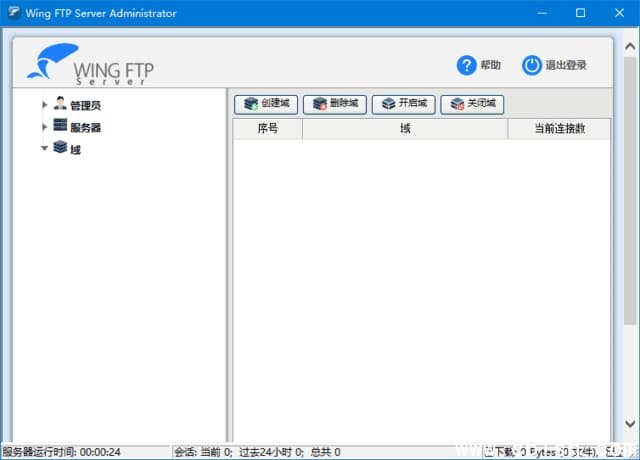This screenshot has height=460, width=640.
Task: Collapse the 域 tree node arrow
Action: 44,148
